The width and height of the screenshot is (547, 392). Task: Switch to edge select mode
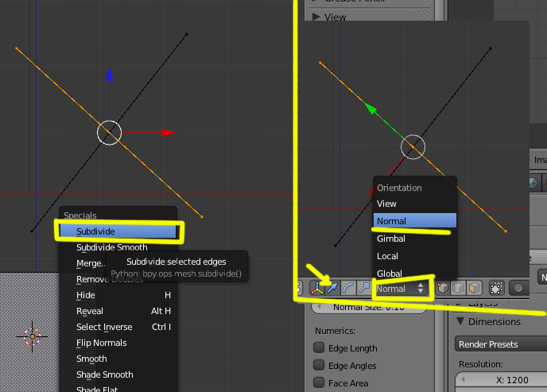point(458,288)
